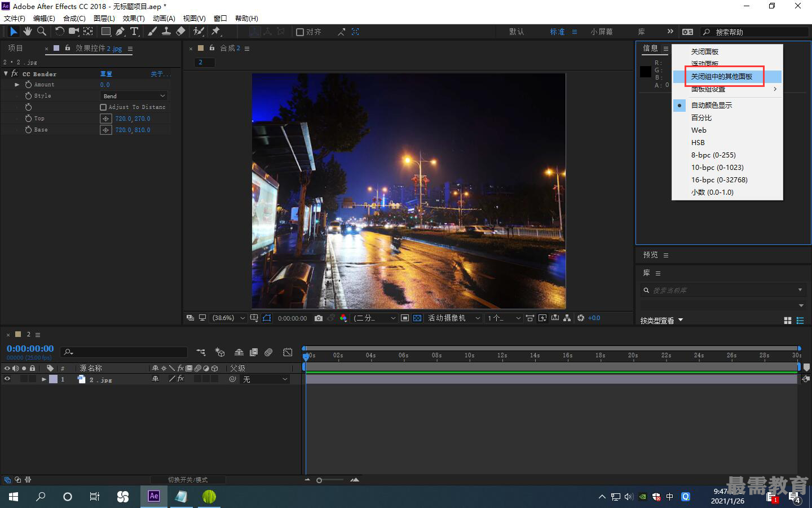
Task: Toggle fast previews icon
Action: [542, 318]
